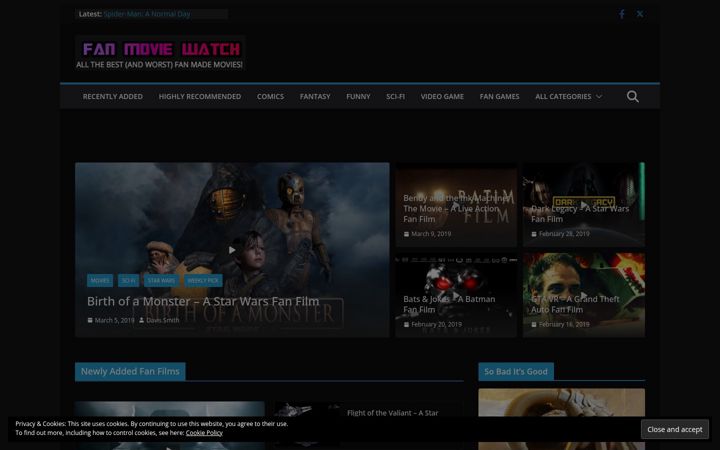Click calendar icon beside March 9, 2019
This screenshot has height=450, width=720.
[406, 234]
